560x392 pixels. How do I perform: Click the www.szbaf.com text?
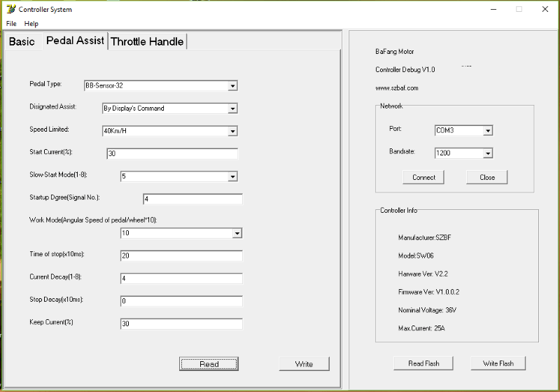point(397,87)
